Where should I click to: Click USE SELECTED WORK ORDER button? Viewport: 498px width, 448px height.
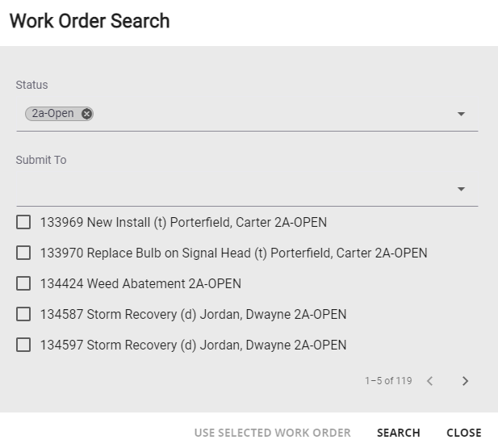[273, 433]
